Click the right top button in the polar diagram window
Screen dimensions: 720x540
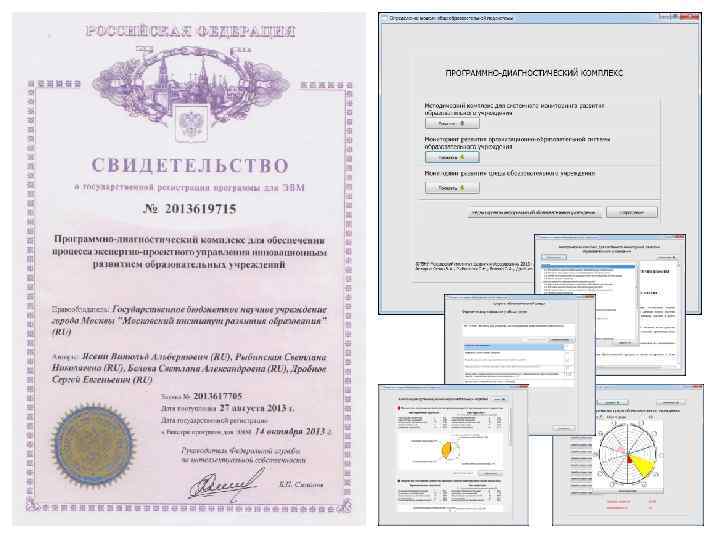point(671,402)
